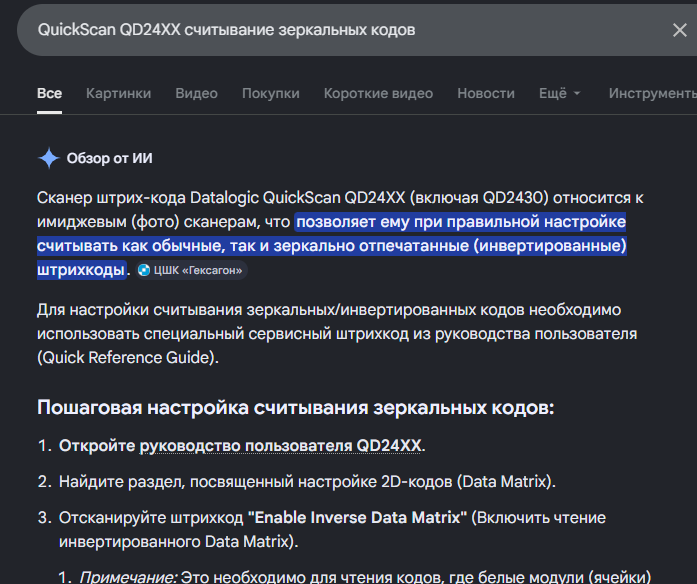Open the Короткие видео tab
Image resolution: width=697 pixels, height=584 pixels.
click(378, 93)
